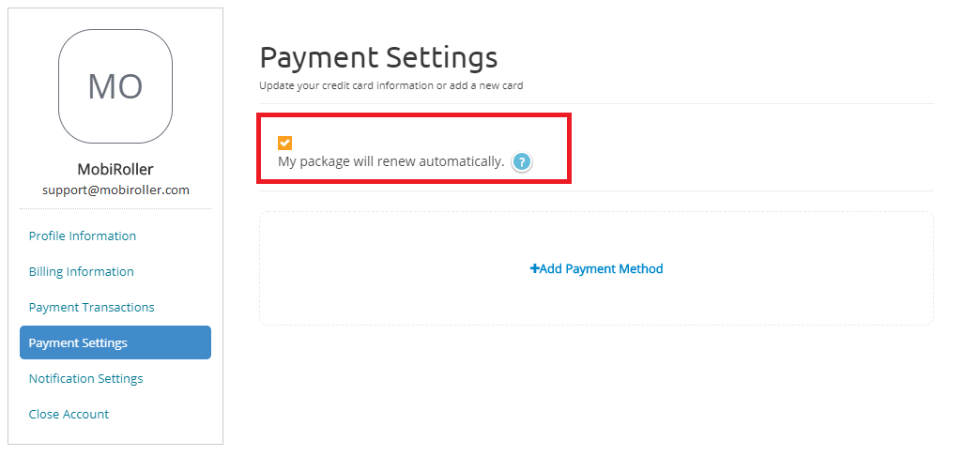Screen dimensions: 980x456
Task: Open Profile Information in the sidebar
Action: 83,236
